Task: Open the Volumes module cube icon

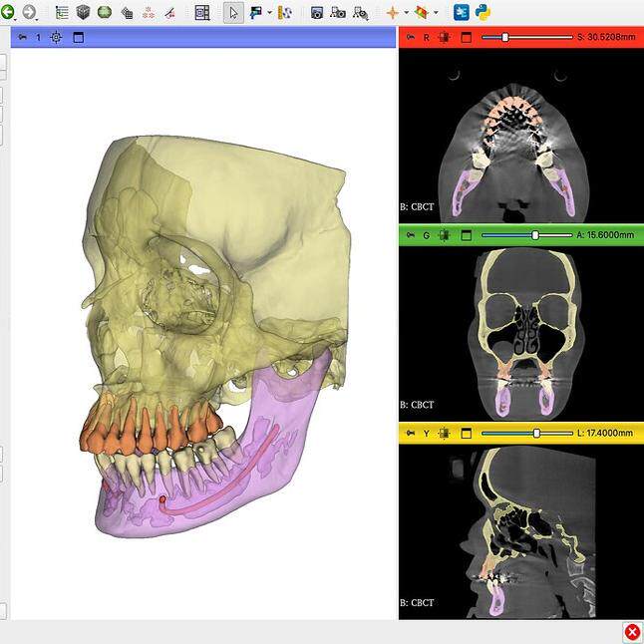Action: coord(83,12)
